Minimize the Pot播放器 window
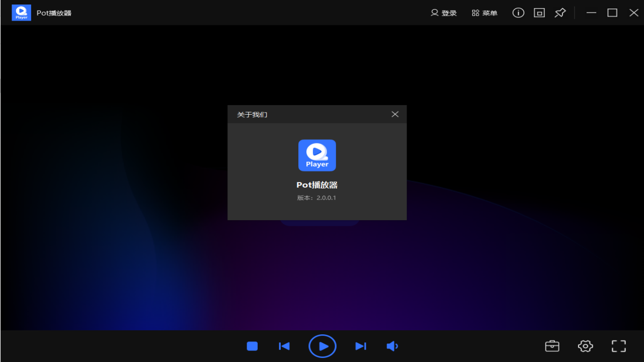Viewport: 644px width, 362px height. tap(591, 13)
